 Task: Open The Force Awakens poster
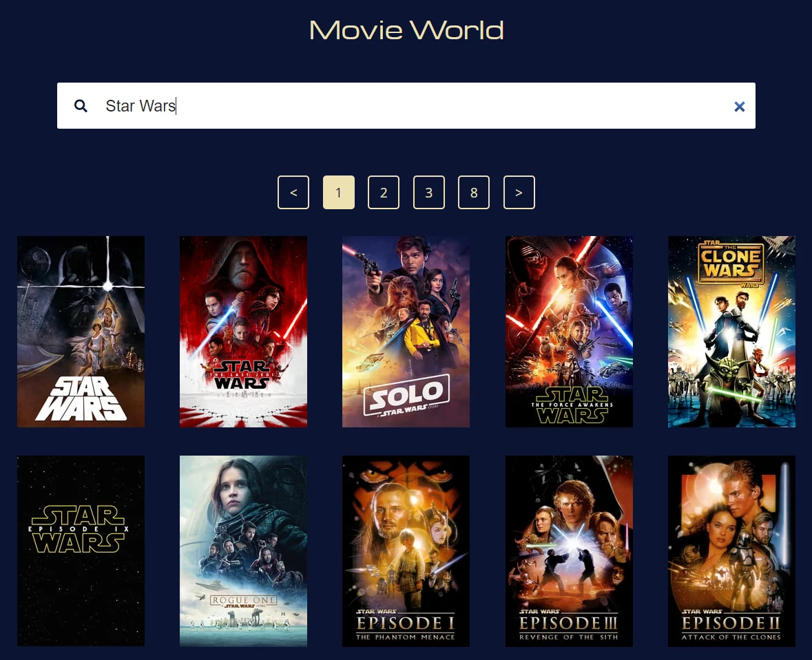coord(569,332)
